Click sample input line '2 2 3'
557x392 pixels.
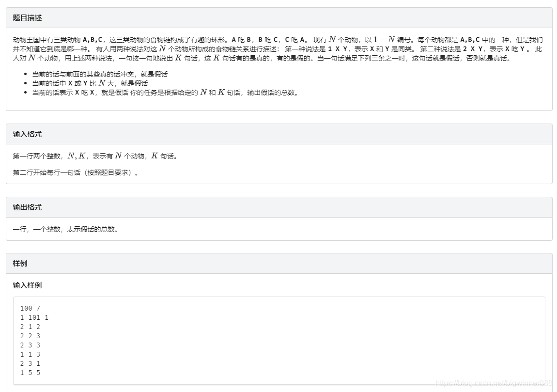tap(30, 336)
